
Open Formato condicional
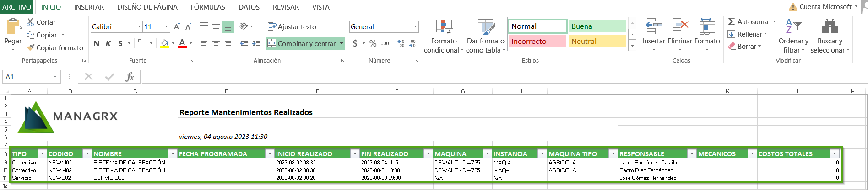click(444, 37)
